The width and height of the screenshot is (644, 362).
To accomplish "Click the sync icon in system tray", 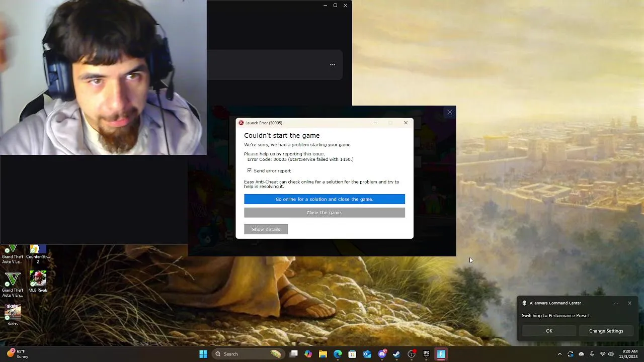I will click(570, 354).
